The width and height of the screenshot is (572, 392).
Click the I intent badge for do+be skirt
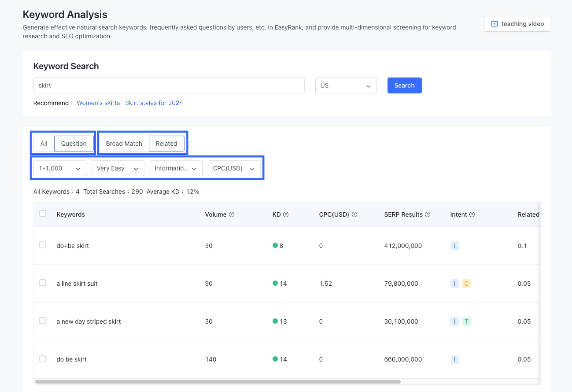pyautogui.click(x=455, y=246)
